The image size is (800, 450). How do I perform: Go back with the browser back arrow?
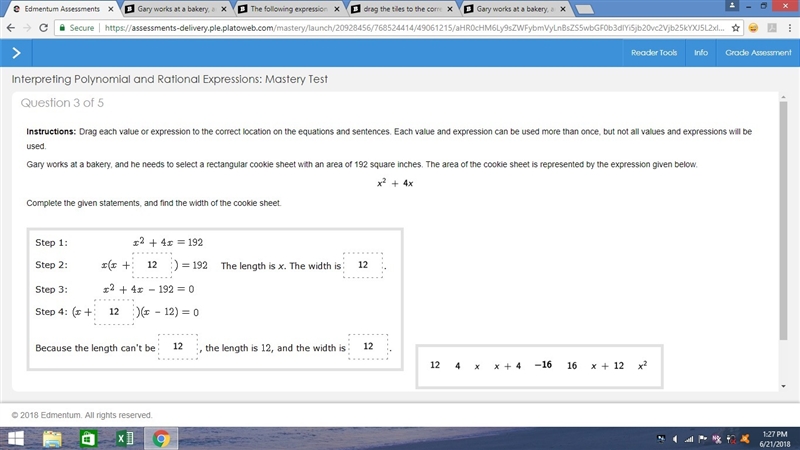(11, 28)
